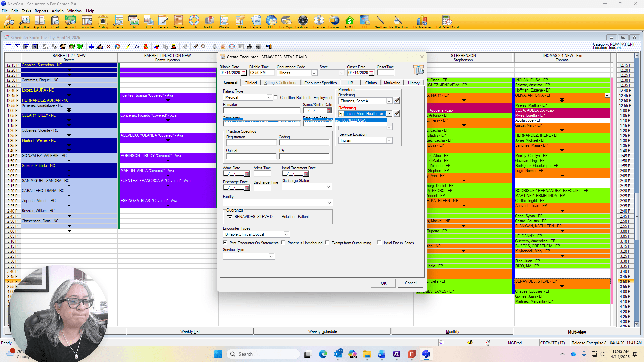The width and height of the screenshot is (644, 362).
Task: Open the Est Patient Cost icon
Action: pyautogui.click(x=447, y=22)
